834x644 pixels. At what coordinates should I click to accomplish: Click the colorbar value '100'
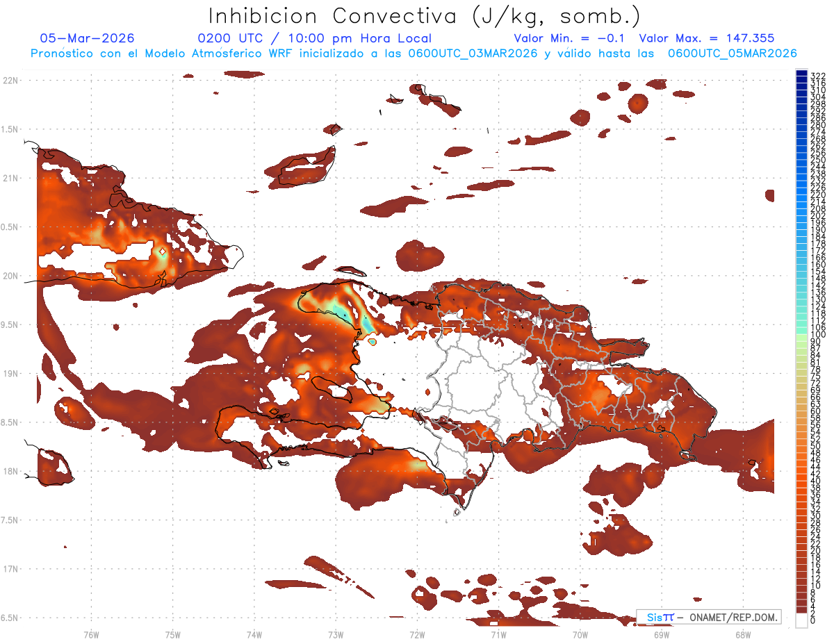(x=817, y=335)
